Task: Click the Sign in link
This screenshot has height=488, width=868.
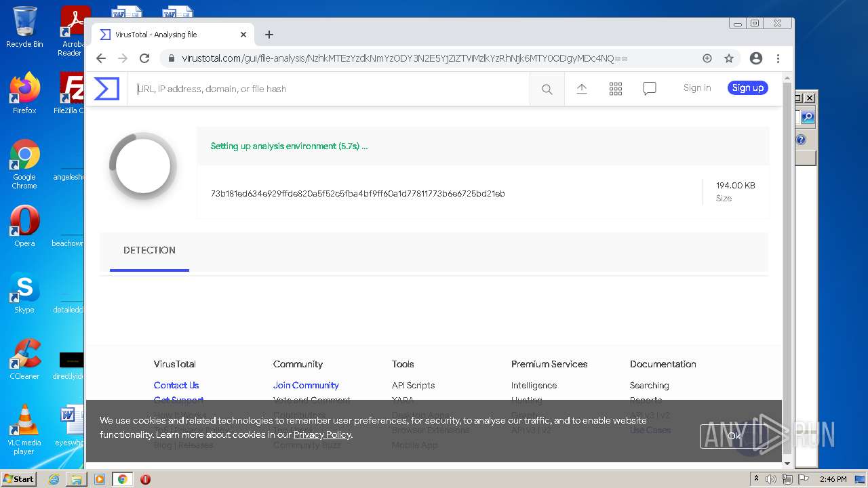Action: click(697, 88)
